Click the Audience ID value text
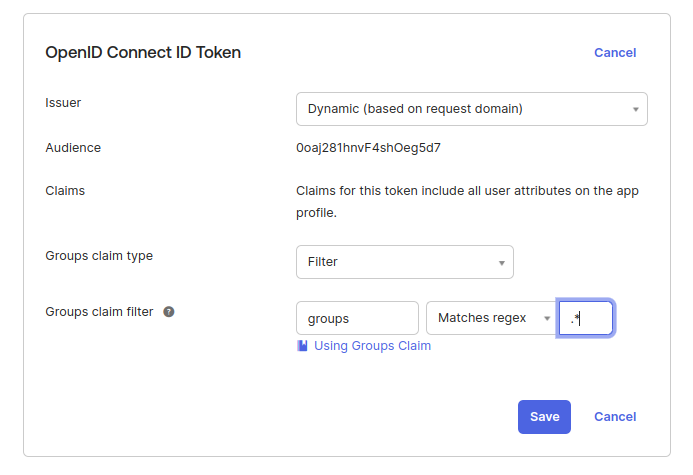693x475 pixels. (x=368, y=148)
